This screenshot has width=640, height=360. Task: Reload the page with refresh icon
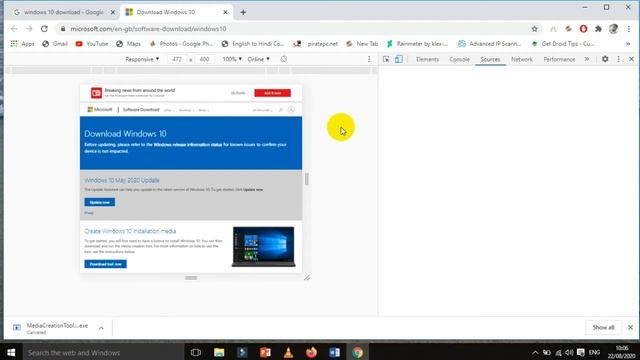pyautogui.click(x=44, y=29)
